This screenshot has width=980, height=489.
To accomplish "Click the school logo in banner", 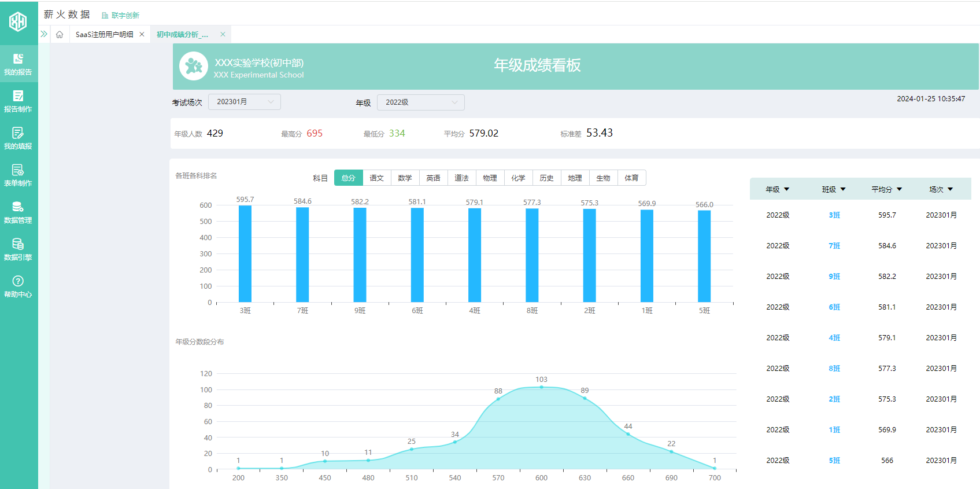I will 194,67.
